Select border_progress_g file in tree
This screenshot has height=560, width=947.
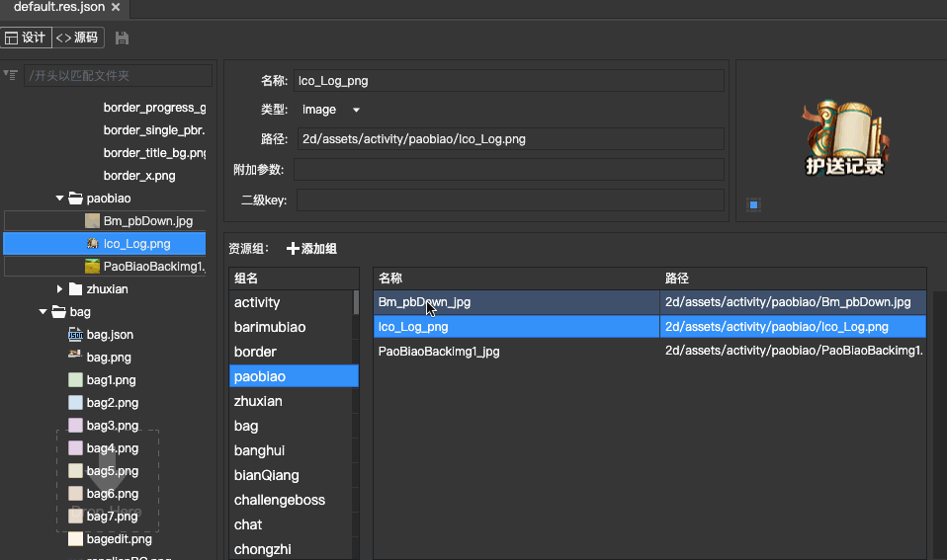154,108
